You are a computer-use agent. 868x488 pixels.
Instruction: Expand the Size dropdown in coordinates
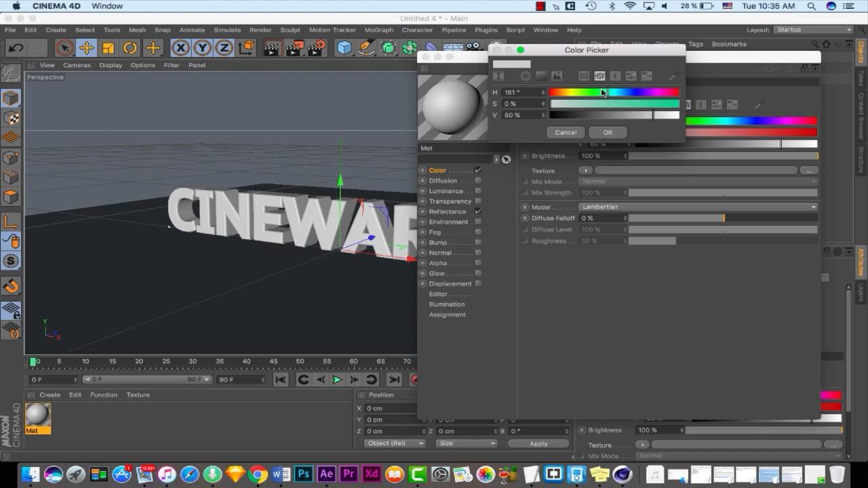(x=467, y=443)
